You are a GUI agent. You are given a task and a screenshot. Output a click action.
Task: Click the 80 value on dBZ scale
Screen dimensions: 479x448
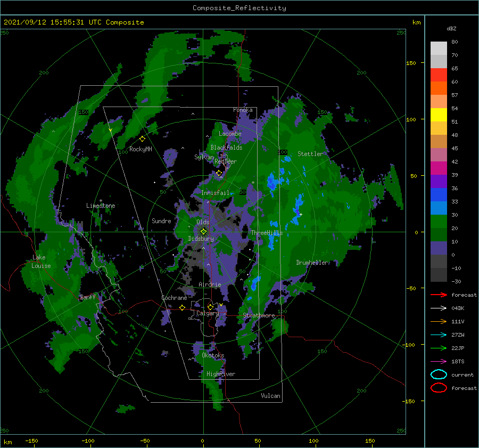[x=455, y=42]
